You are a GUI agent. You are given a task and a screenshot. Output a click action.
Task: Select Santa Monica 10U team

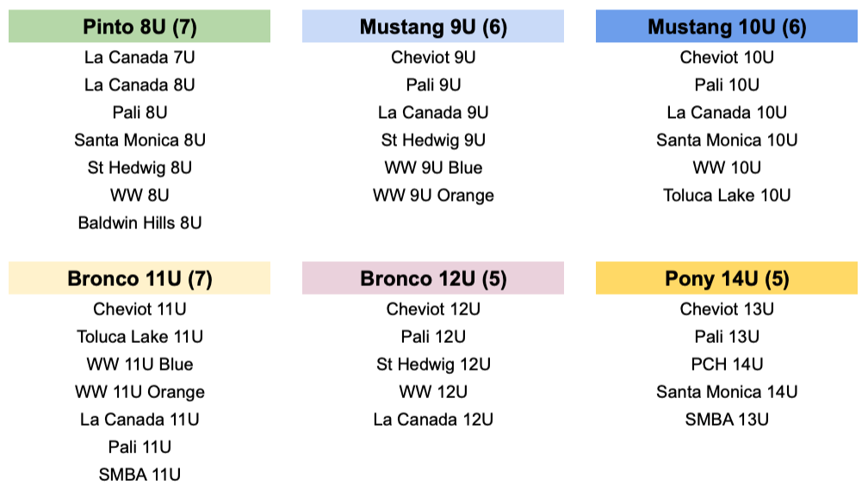726,140
